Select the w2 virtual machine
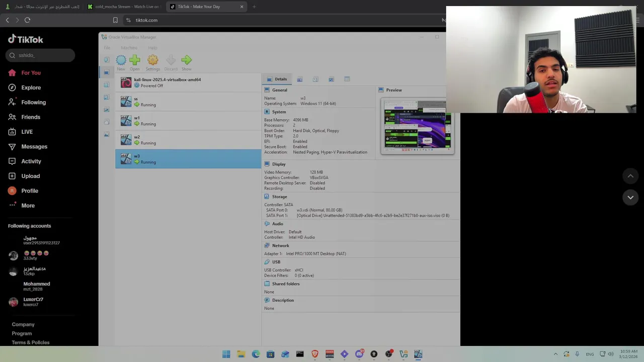Viewport: 644px width, 362px height. [x=188, y=140]
